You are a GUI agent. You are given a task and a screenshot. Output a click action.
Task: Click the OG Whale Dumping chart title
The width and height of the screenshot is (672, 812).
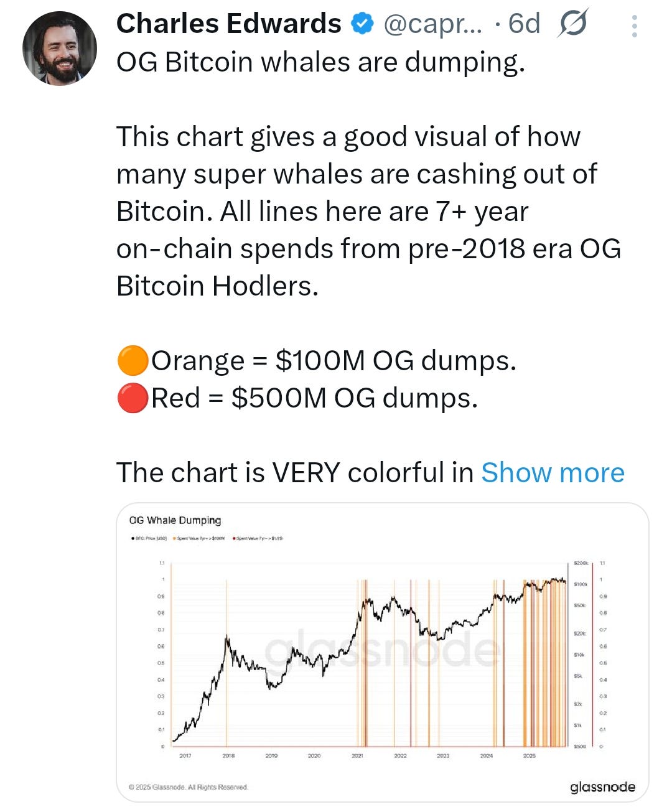point(175,520)
